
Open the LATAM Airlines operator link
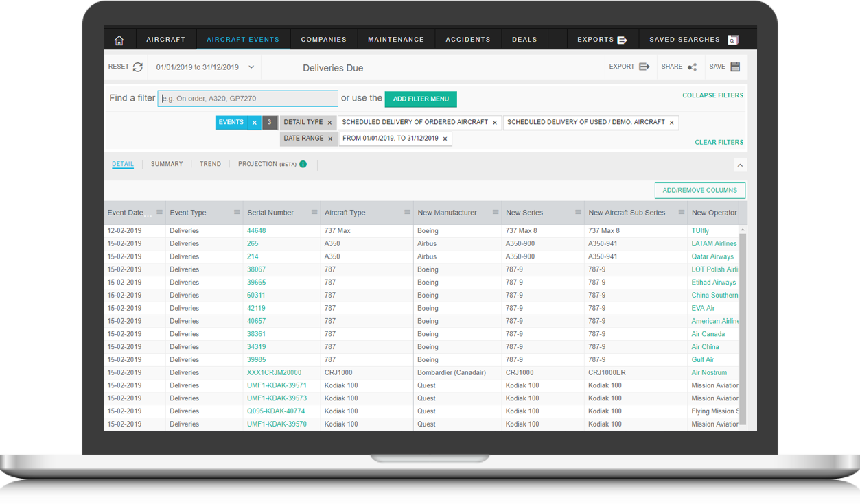[714, 243]
